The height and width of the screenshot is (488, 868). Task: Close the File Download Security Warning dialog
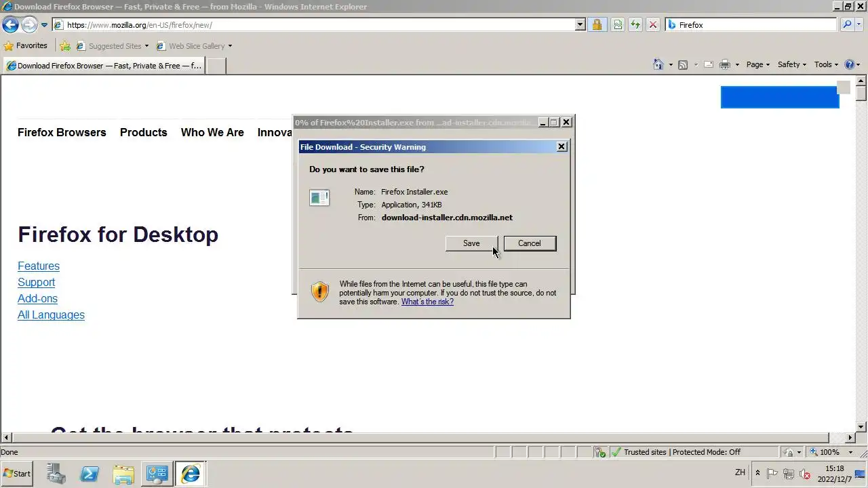tap(561, 146)
